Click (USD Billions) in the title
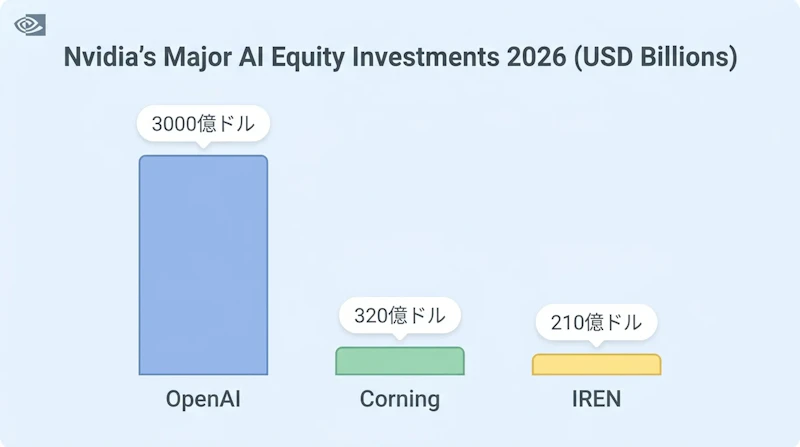Viewport: 800px width, 447px height. tap(656, 57)
